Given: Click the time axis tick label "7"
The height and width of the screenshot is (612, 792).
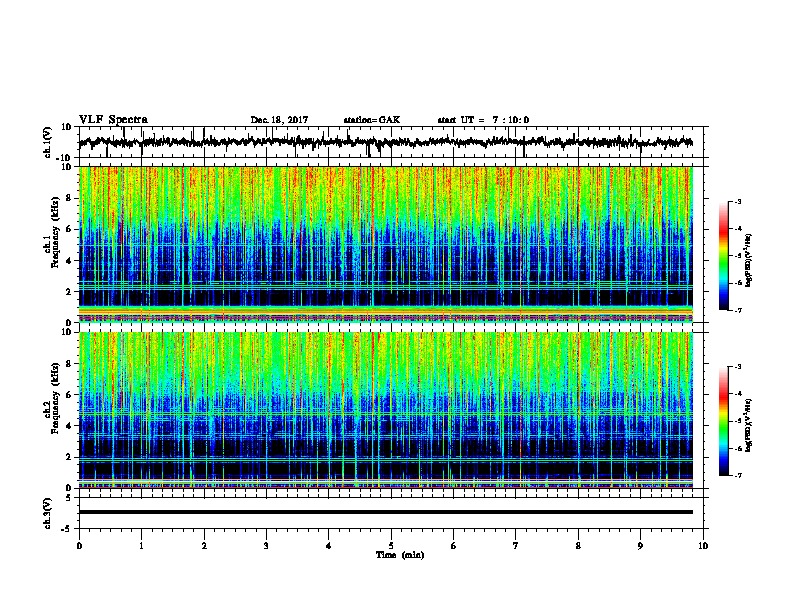Looking at the screenshot, I should pyautogui.click(x=516, y=546).
